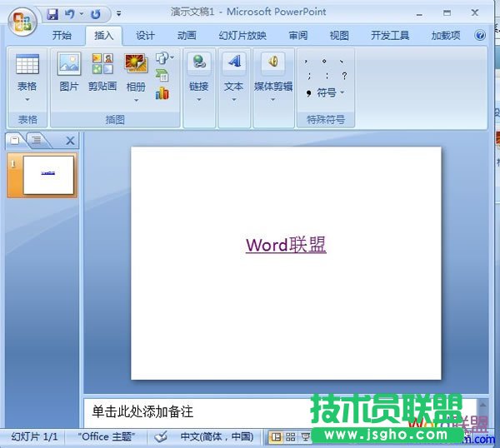This screenshot has width=500, height=448.
Task: Select slide 1 thumbnail
Action: pos(42,175)
